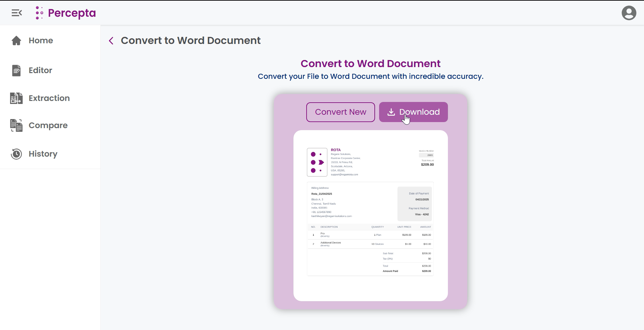Viewport: 644px width, 330px height.
Task: Click the Convert New button
Action: point(340,112)
